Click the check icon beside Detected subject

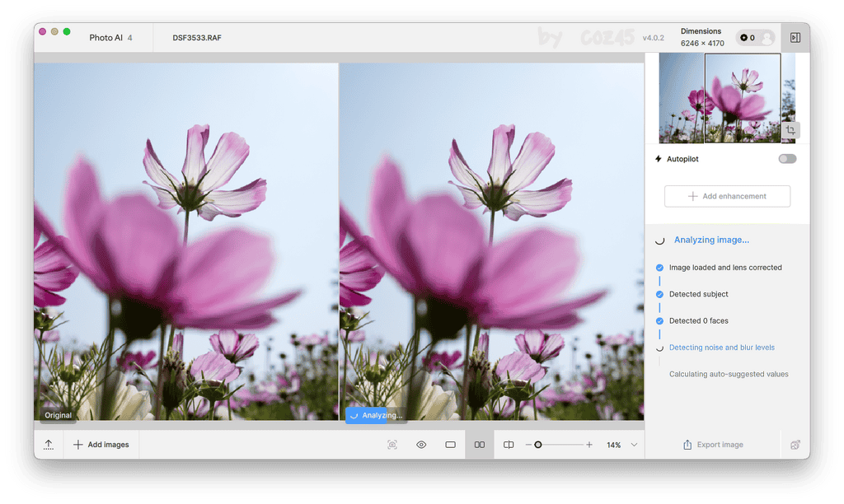tap(659, 294)
